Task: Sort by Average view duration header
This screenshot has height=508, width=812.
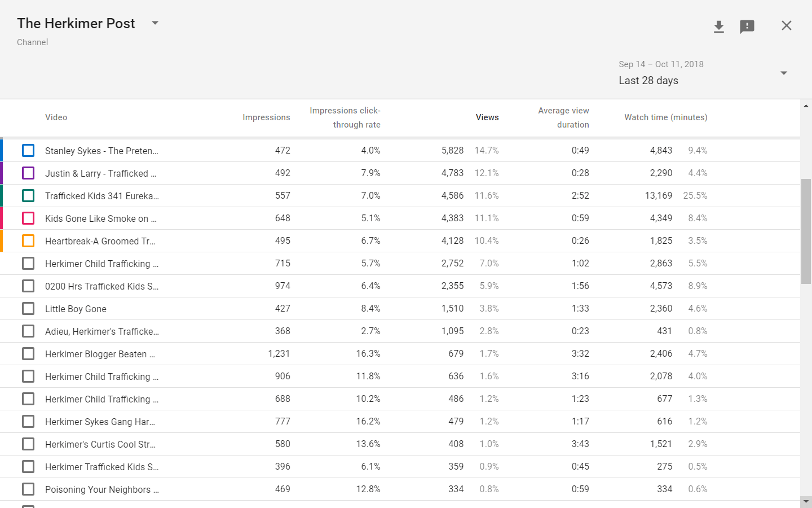Action: [x=563, y=117]
